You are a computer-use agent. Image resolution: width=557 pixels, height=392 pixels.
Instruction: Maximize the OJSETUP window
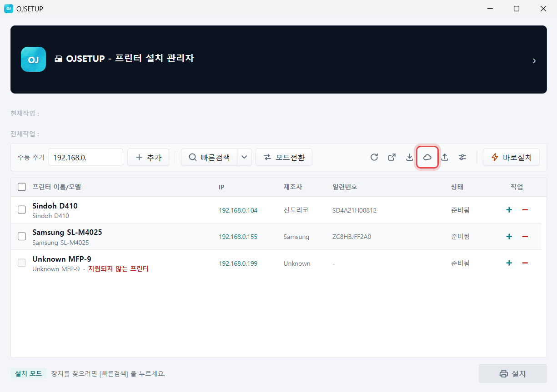coord(517,9)
